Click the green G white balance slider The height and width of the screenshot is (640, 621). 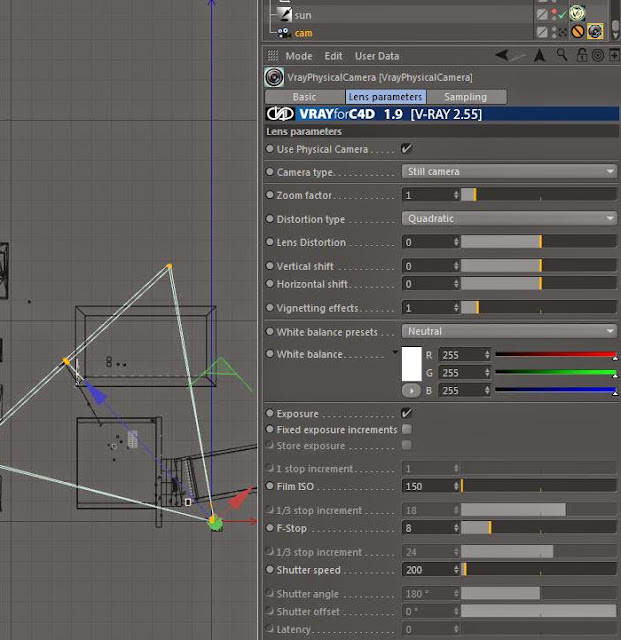pos(556,372)
